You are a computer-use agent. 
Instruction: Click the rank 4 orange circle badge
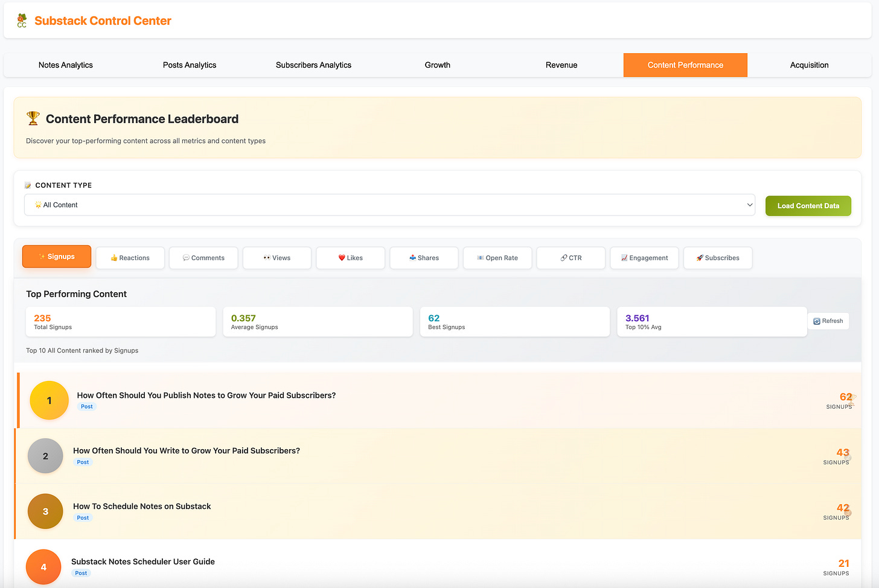tap(43, 567)
